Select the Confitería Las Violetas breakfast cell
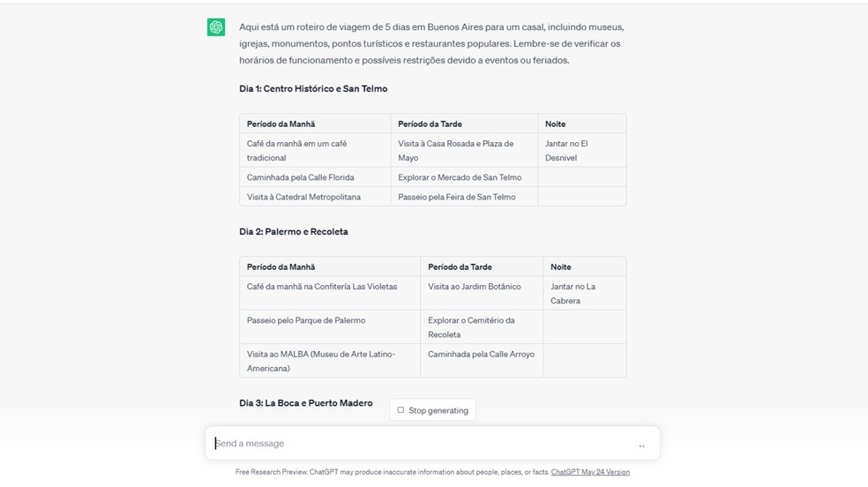868x487 pixels. coord(322,287)
